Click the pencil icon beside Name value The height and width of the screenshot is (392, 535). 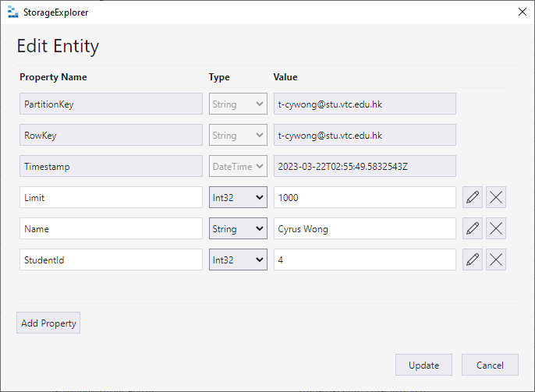pyautogui.click(x=472, y=228)
